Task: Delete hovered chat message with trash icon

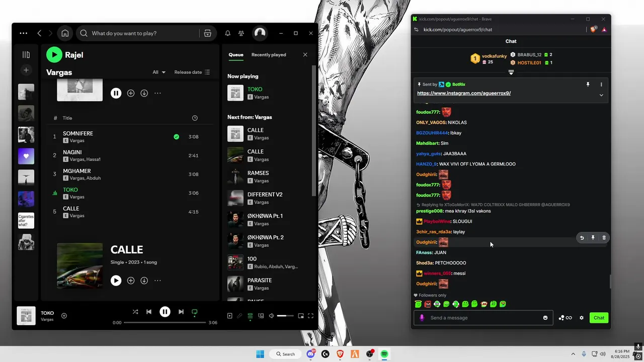Action: coord(604,238)
